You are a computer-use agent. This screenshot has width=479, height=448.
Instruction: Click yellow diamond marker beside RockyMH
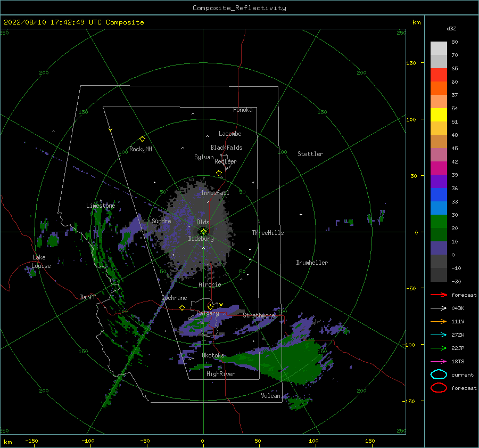[x=142, y=139]
